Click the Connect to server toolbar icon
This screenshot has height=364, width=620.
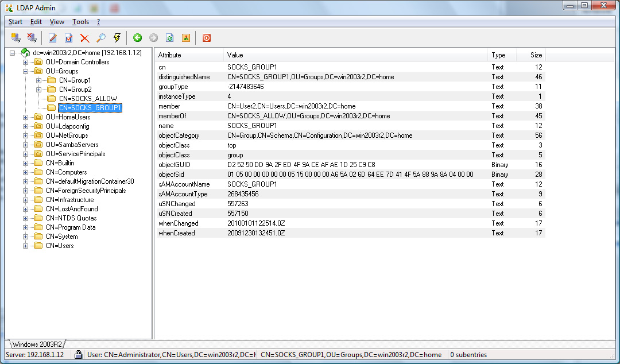click(x=16, y=38)
